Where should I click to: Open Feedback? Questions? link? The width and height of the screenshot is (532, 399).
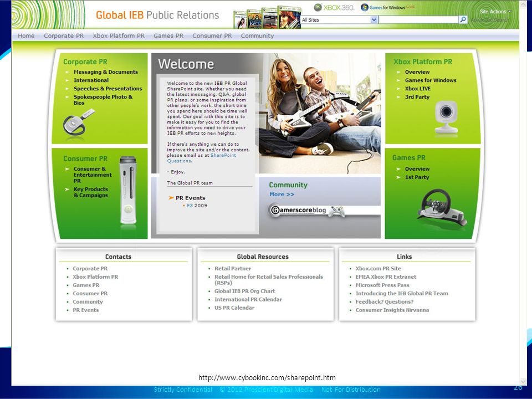pos(385,302)
